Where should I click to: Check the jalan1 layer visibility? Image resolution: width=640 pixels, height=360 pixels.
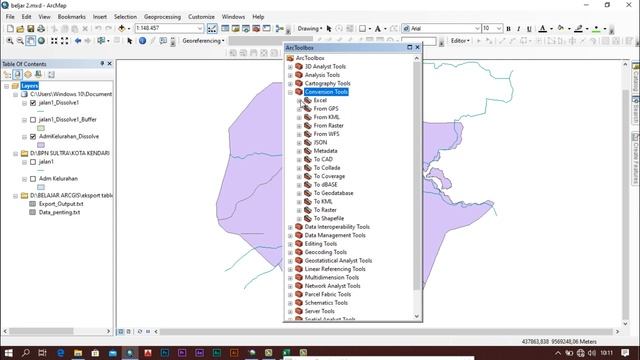[x=33, y=162]
